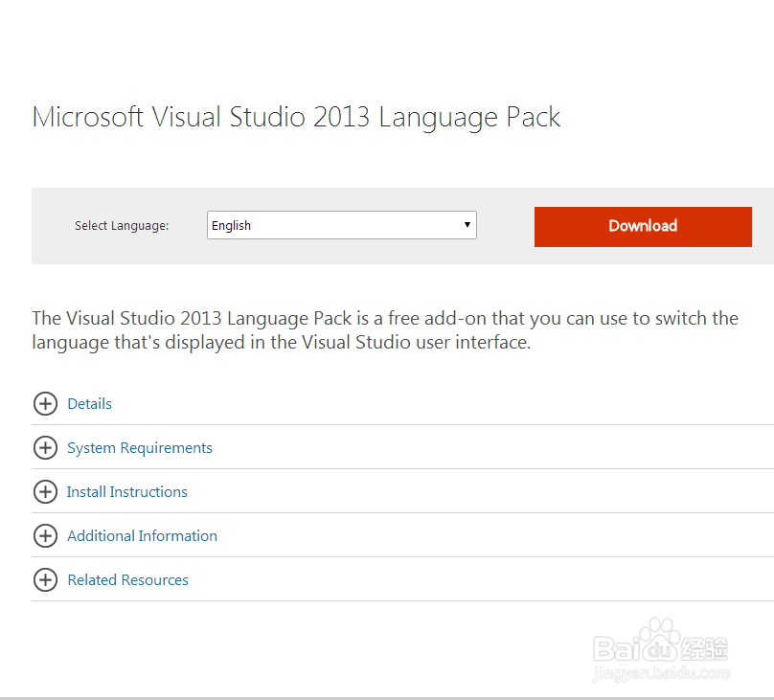Expand the Details section plus icon
Image resolution: width=774 pixels, height=700 pixels.
point(45,404)
